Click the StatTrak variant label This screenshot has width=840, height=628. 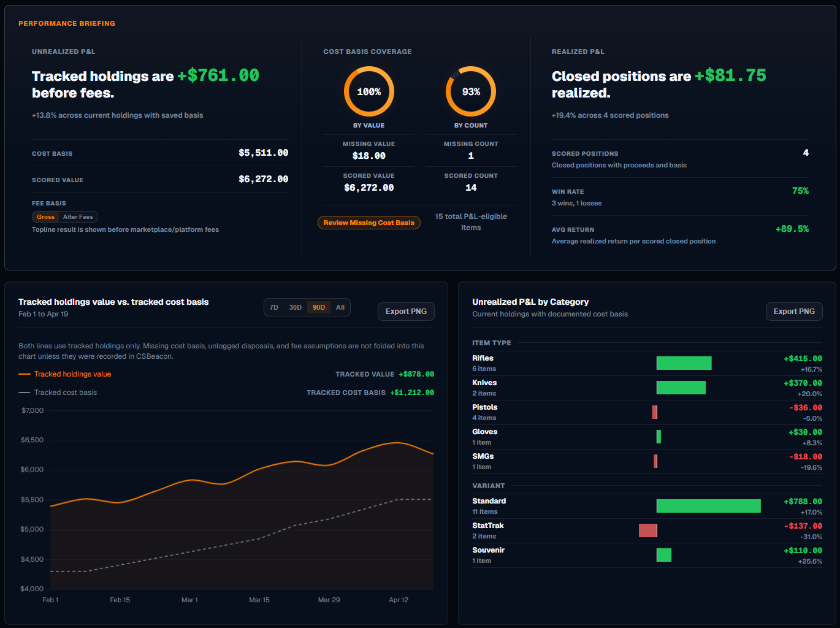pyautogui.click(x=488, y=526)
